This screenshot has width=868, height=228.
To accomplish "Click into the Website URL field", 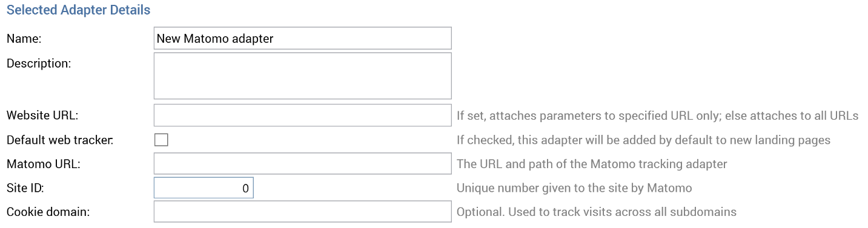I will pos(302,115).
